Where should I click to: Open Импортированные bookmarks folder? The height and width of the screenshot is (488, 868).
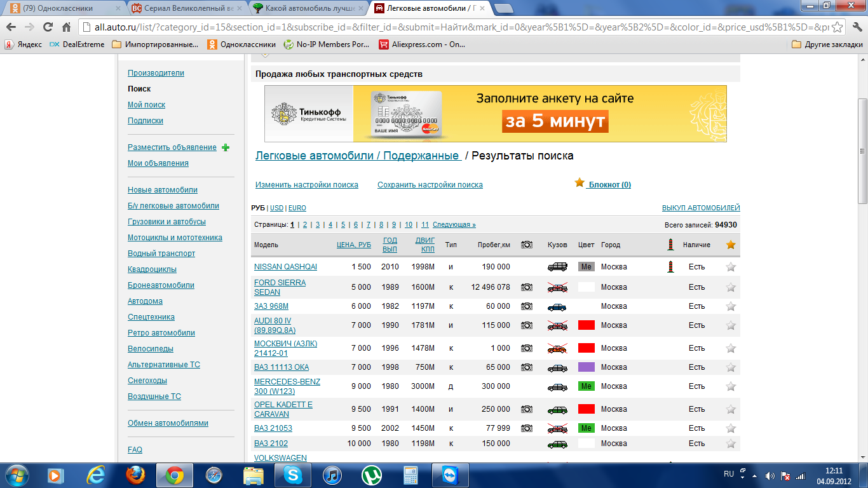155,44
